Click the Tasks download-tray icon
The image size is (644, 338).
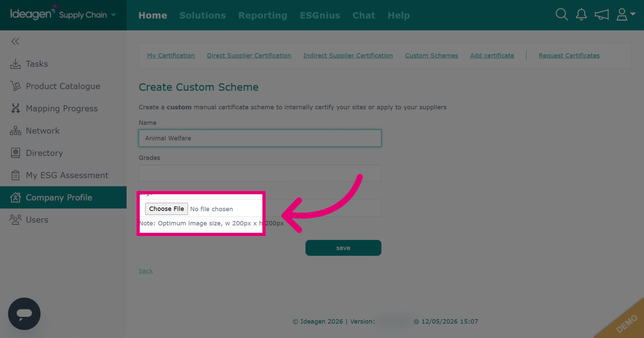pos(15,64)
